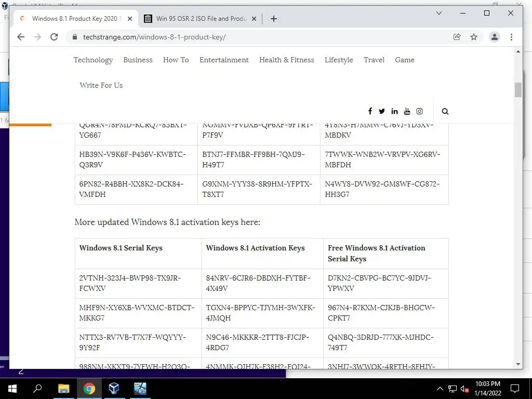This screenshot has width=532, height=399.
Task: Open the Business category
Action: 138,60
